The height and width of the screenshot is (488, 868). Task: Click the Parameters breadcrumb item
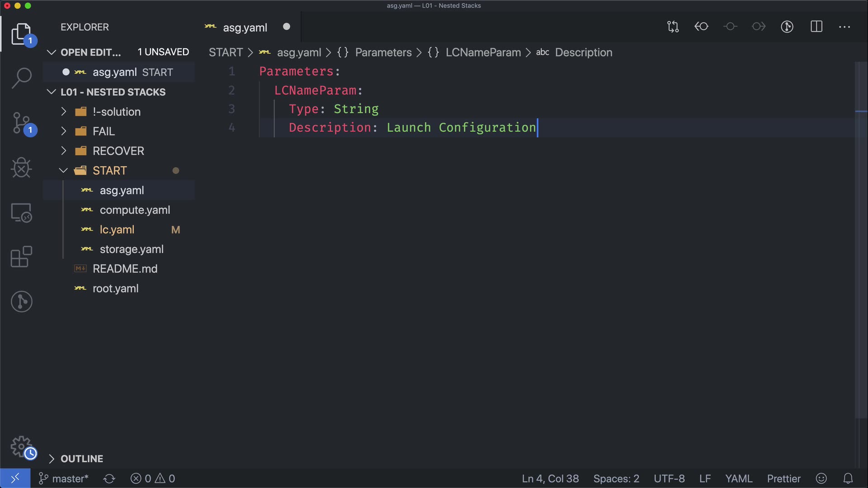tap(383, 52)
